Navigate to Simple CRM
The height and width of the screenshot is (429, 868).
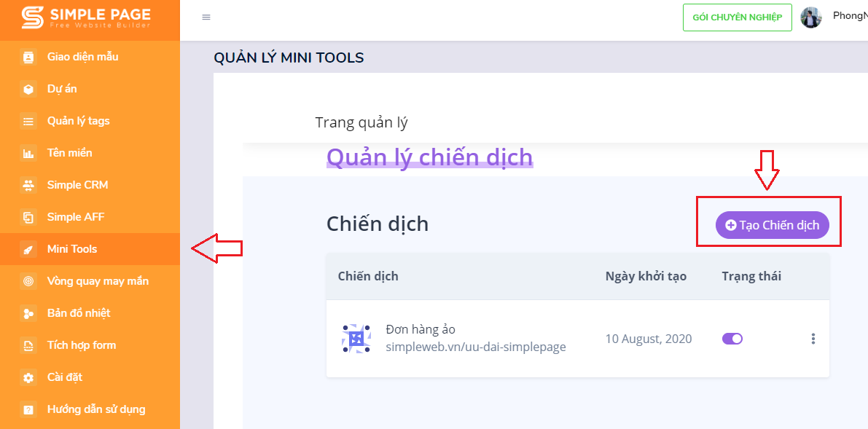[x=90, y=185]
